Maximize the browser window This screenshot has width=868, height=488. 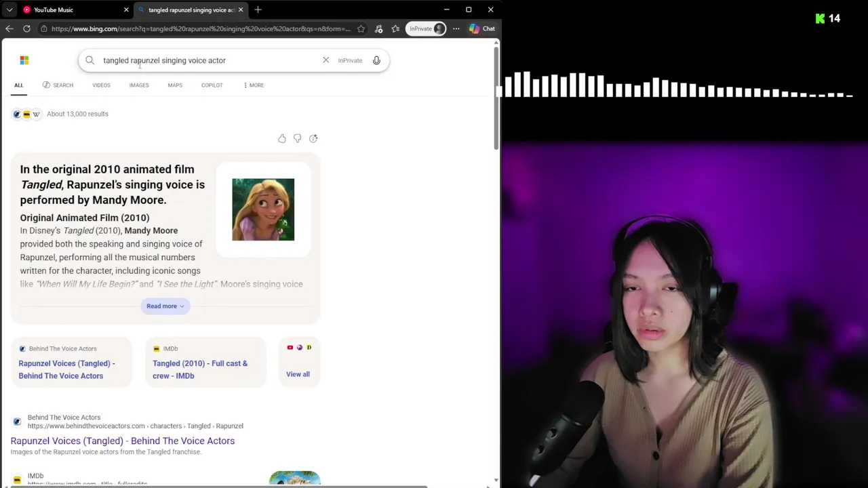click(469, 9)
